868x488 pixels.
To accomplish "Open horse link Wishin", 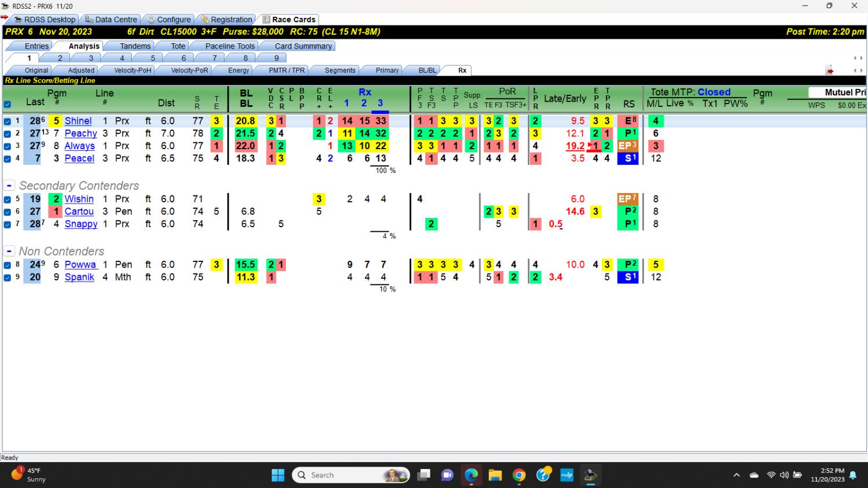I will (79, 199).
